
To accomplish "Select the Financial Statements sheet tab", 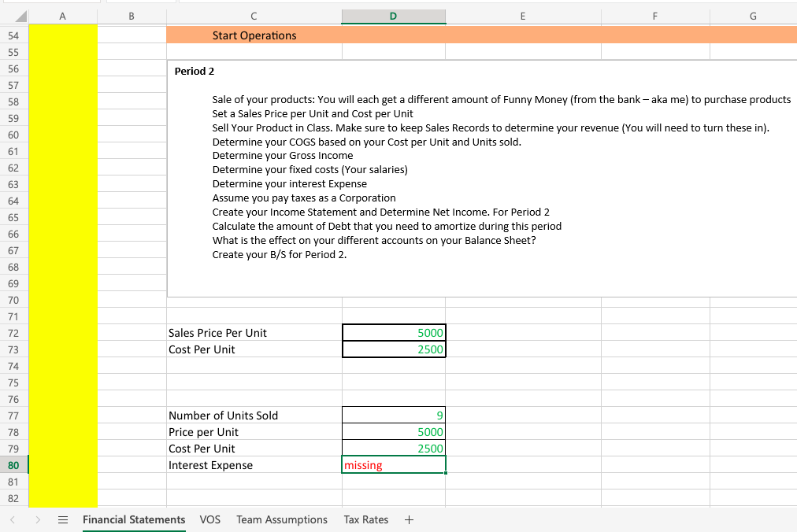I will 134,519.
